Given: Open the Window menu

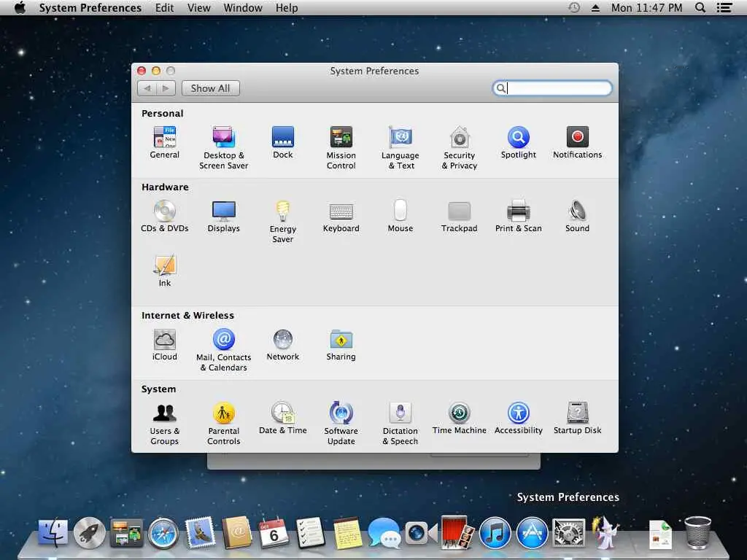Looking at the screenshot, I should 243,7.
